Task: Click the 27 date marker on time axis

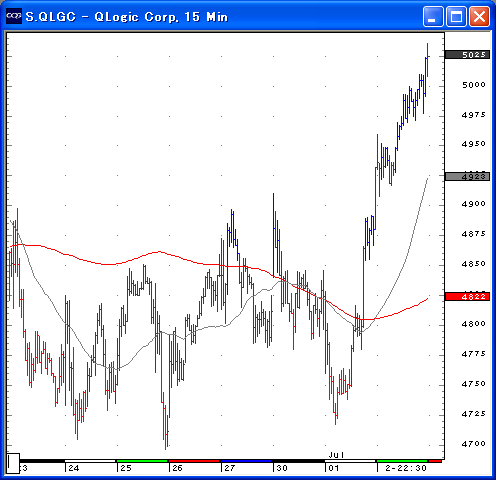Action: click(x=230, y=468)
